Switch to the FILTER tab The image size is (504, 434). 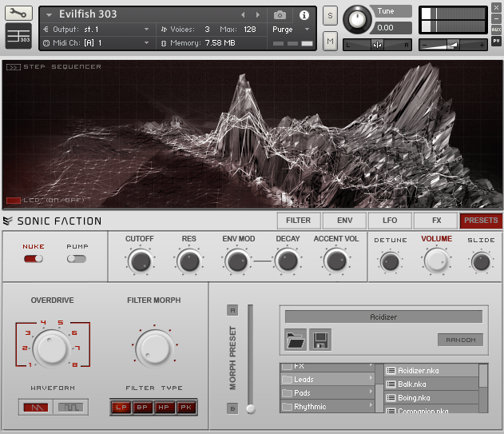[x=299, y=221]
